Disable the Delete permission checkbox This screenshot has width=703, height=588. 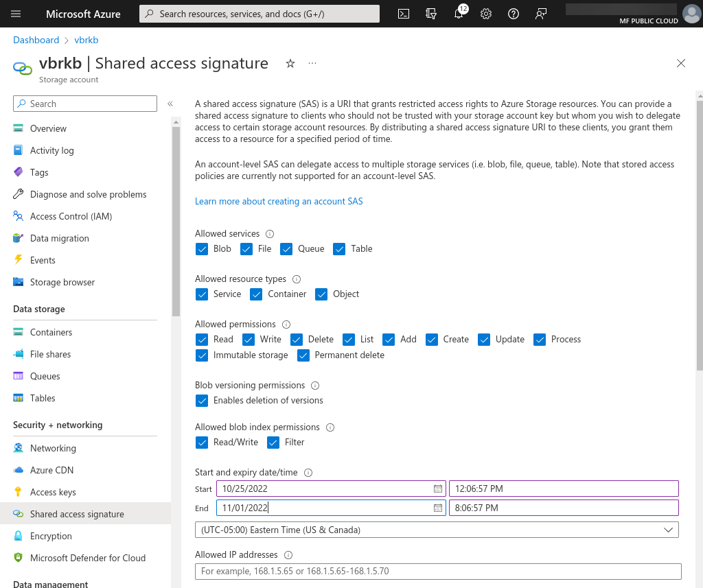(297, 340)
